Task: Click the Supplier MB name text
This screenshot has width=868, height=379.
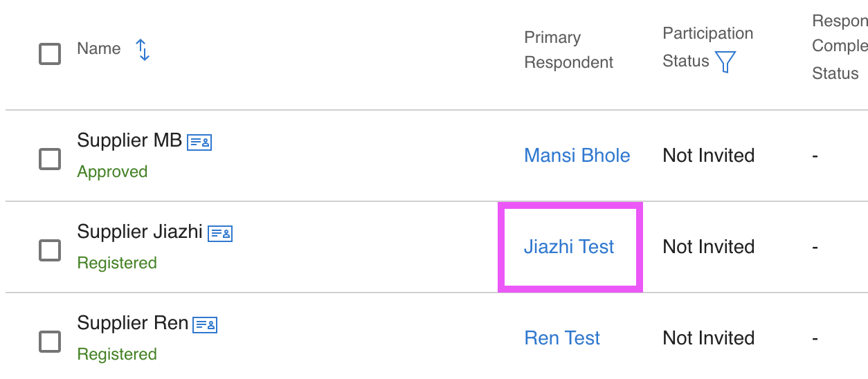Action: click(129, 140)
